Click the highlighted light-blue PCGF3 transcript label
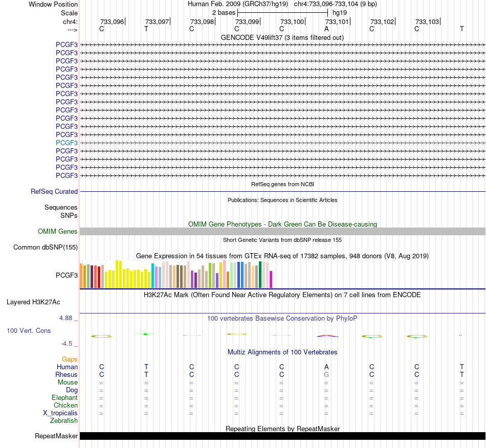 67,143
